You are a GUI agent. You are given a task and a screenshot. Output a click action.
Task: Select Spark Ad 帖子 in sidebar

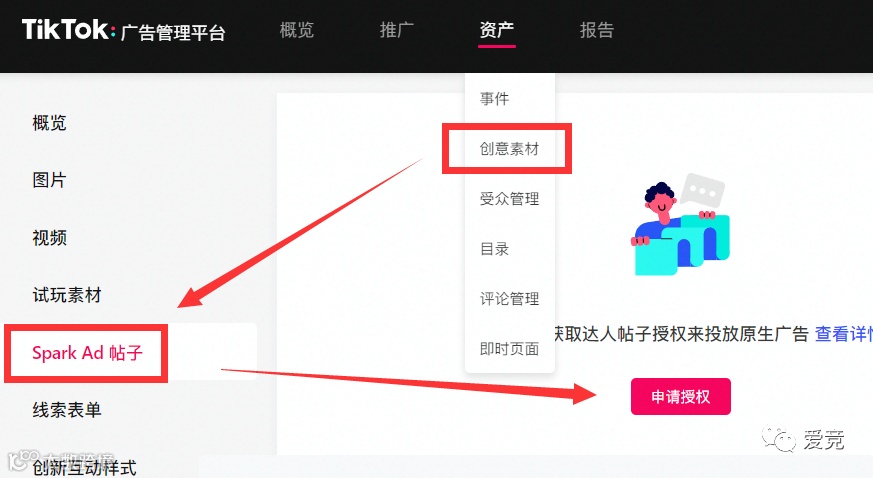pos(87,353)
